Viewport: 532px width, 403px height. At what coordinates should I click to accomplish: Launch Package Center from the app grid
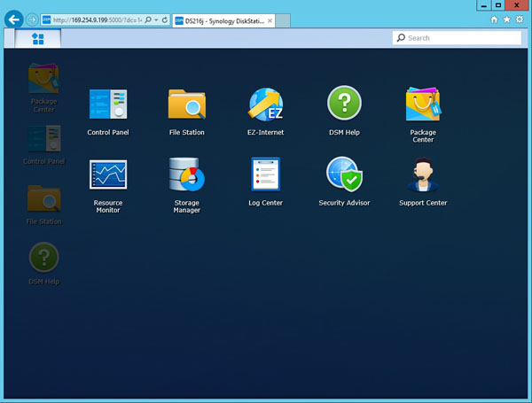pos(423,105)
